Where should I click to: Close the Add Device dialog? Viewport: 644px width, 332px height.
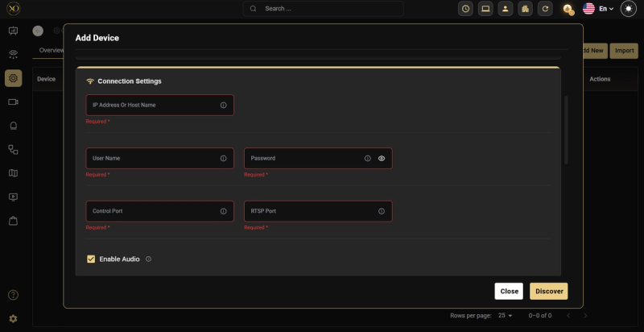[x=509, y=291]
